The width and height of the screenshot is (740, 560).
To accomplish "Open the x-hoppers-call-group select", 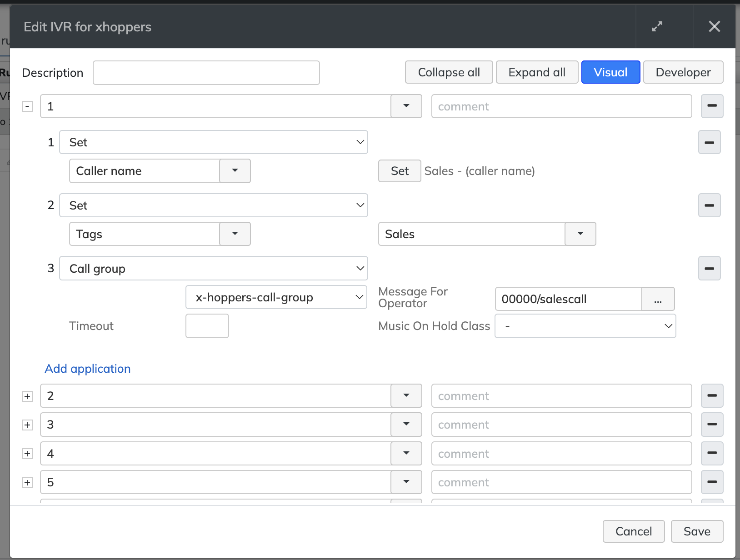I will pyautogui.click(x=276, y=297).
